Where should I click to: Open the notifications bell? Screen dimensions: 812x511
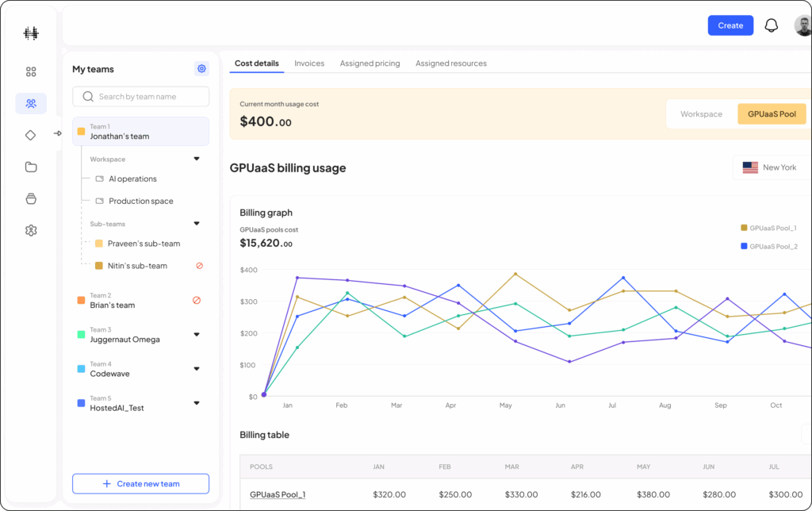(x=771, y=25)
